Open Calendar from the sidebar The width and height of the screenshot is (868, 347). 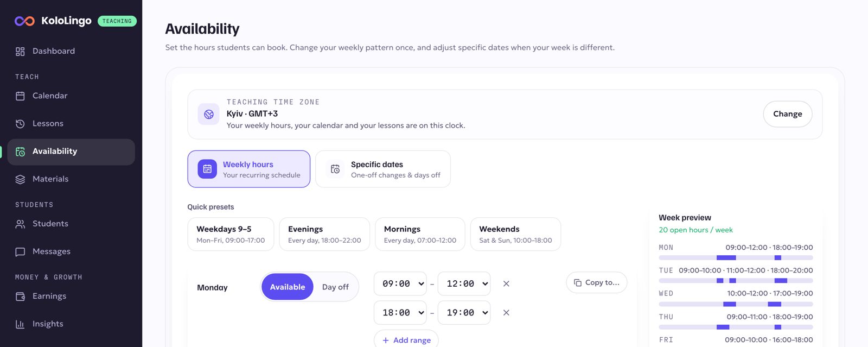[71, 96]
